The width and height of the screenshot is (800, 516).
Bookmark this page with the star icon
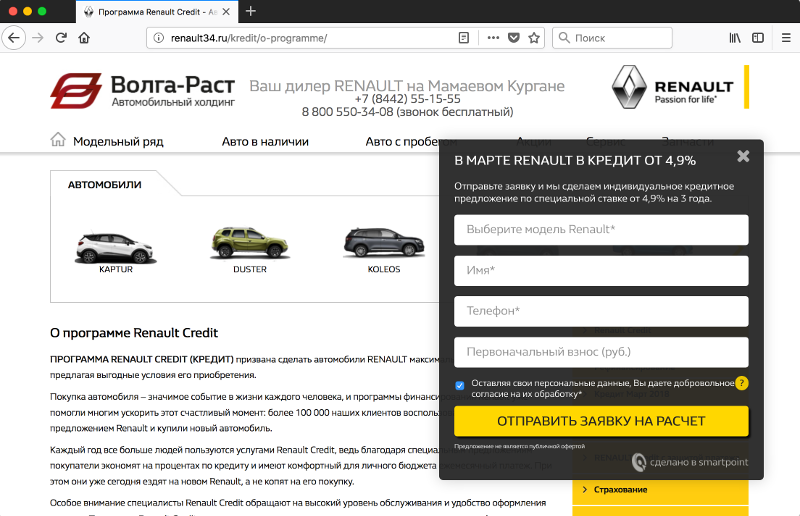[x=535, y=38]
